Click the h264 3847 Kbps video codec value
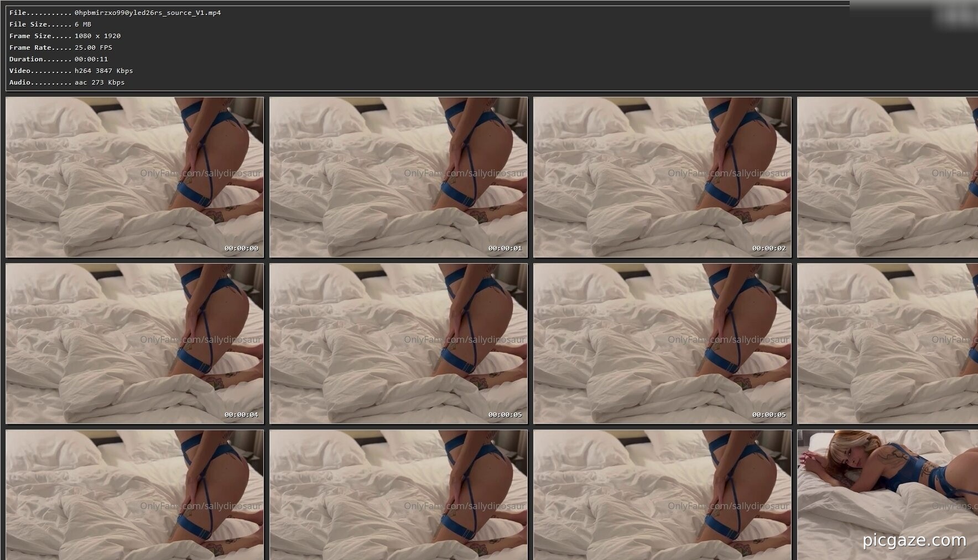 (103, 71)
